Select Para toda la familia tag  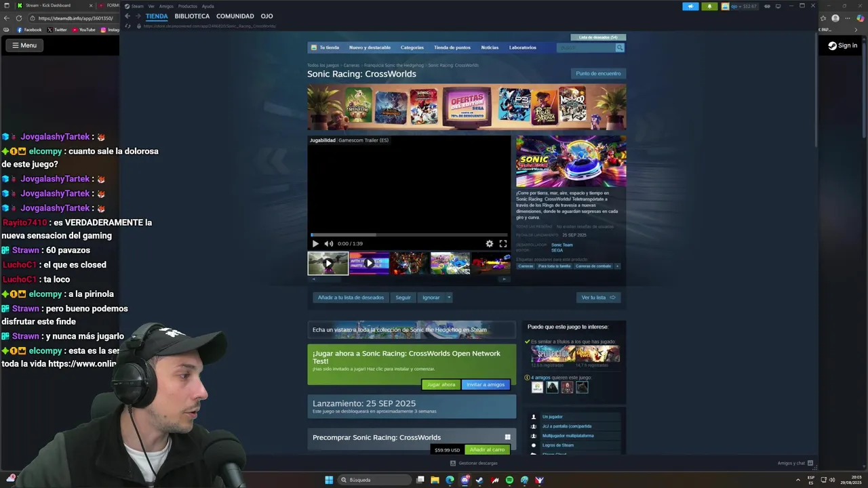point(555,266)
